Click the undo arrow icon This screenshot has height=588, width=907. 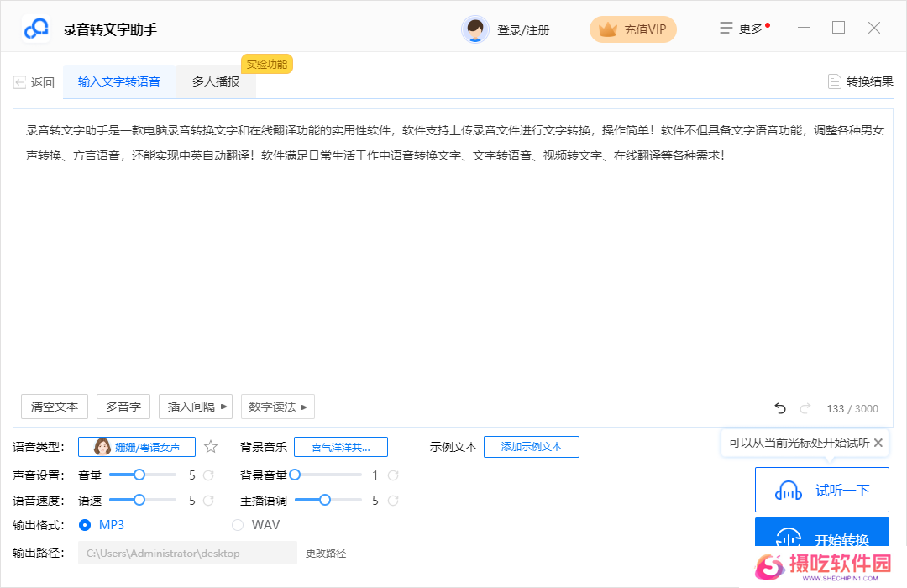tap(780, 408)
